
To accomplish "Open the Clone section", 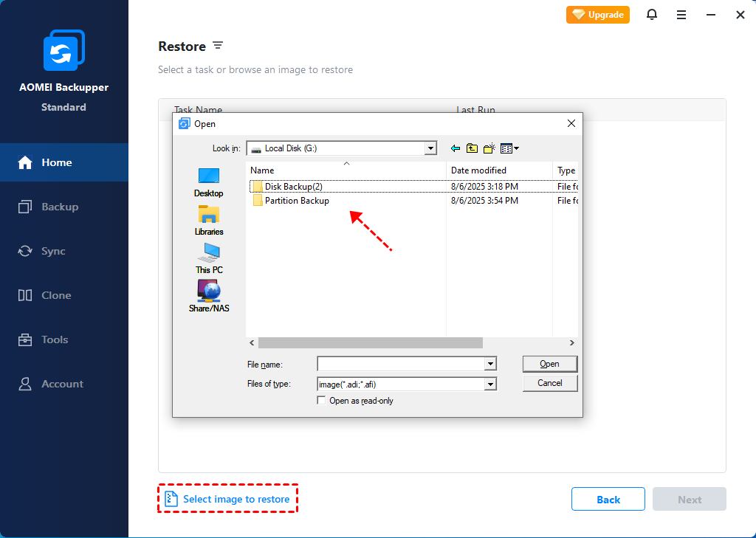I will 64,295.
